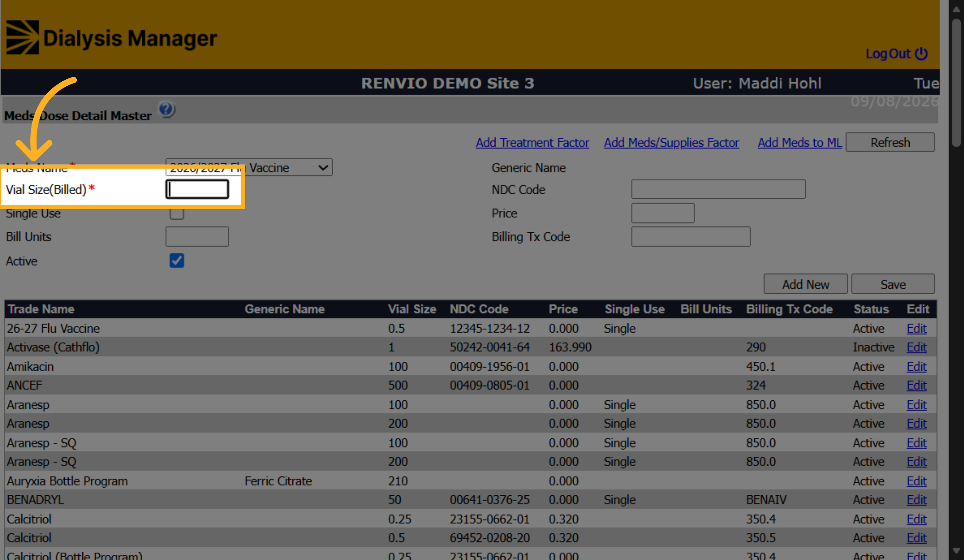
Task: Edit the ANCEF row
Action: pyautogui.click(x=916, y=385)
